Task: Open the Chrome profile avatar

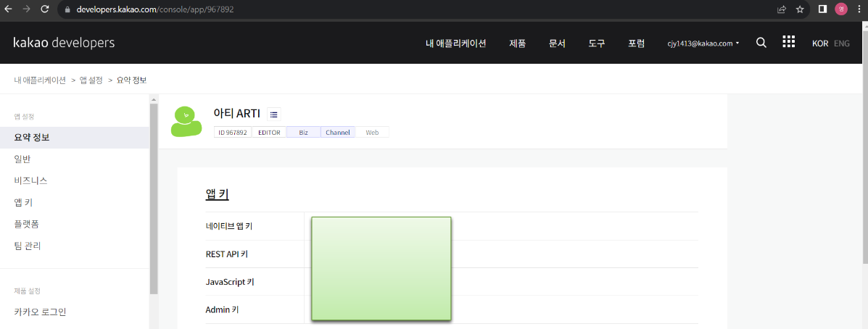Action: tap(841, 9)
